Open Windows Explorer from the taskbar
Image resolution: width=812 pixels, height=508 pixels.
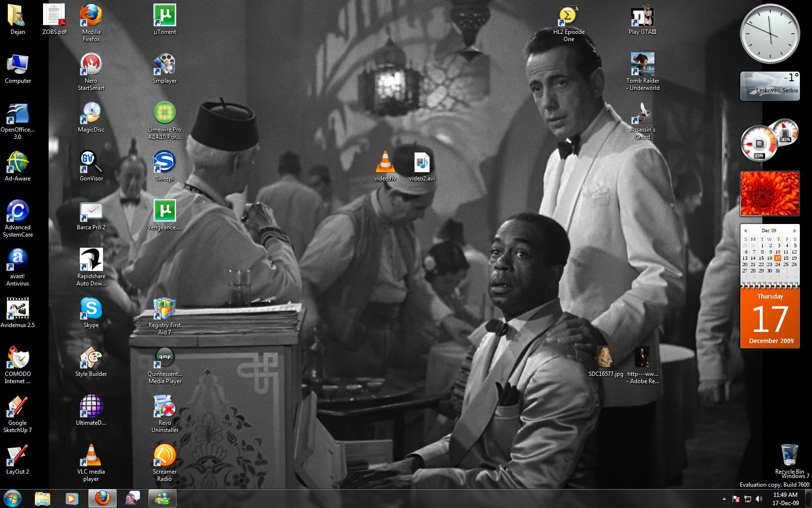(x=43, y=498)
